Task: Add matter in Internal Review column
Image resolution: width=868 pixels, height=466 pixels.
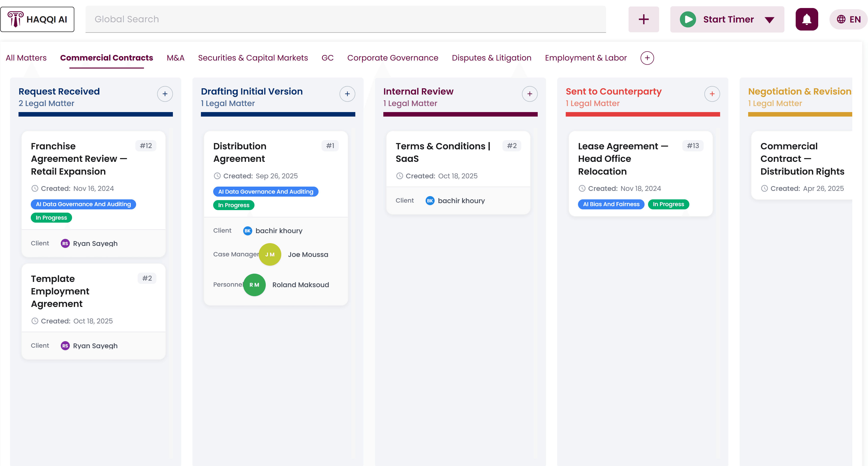Action: tap(529, 94)
